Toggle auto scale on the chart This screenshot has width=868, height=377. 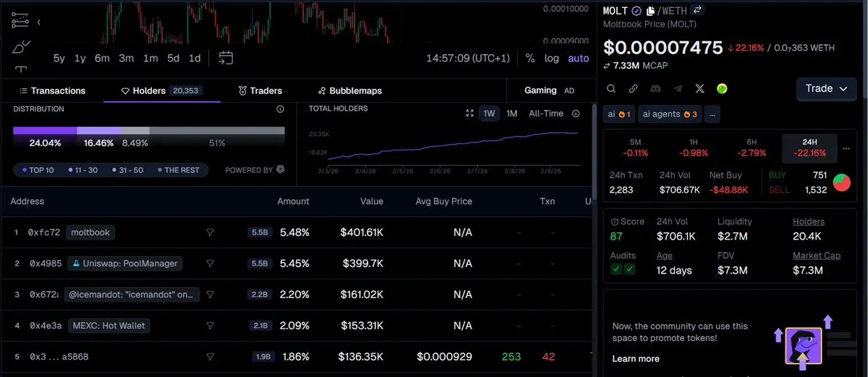(579, 58)
